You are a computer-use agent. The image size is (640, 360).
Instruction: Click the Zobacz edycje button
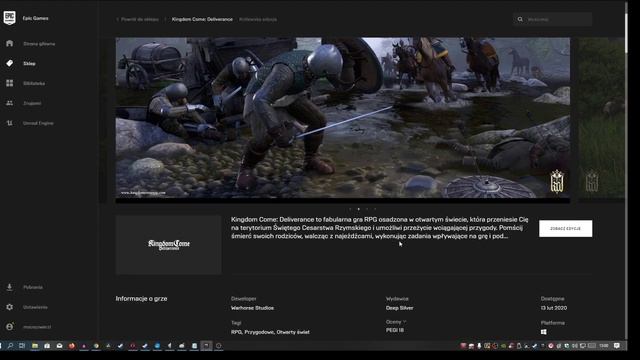click(565, 229)
